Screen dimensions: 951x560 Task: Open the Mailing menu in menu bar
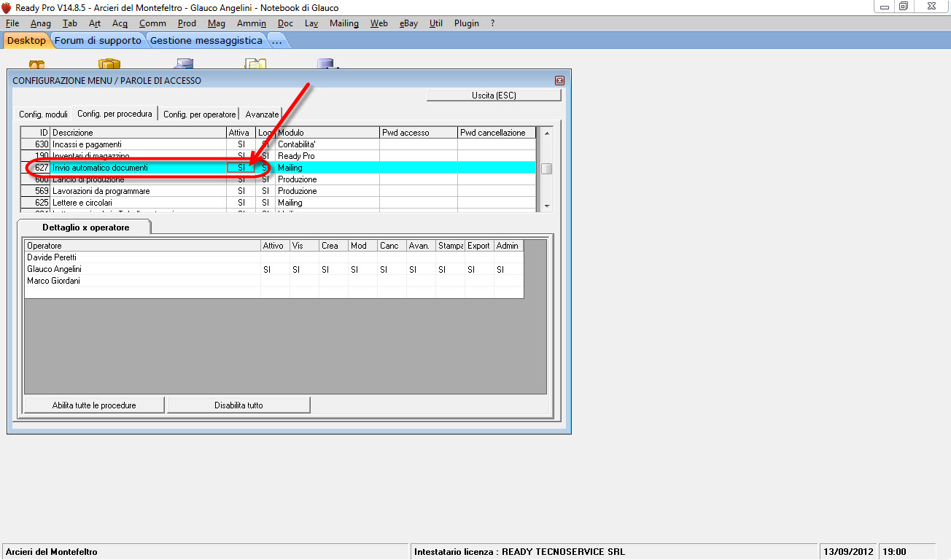[x=344, y=23]
